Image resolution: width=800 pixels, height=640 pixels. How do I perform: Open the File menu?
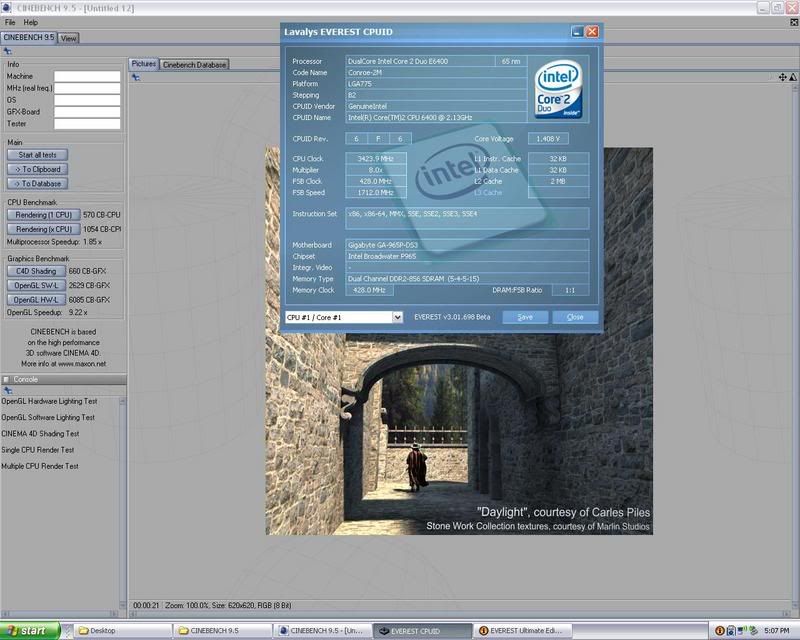click(10, 22)
